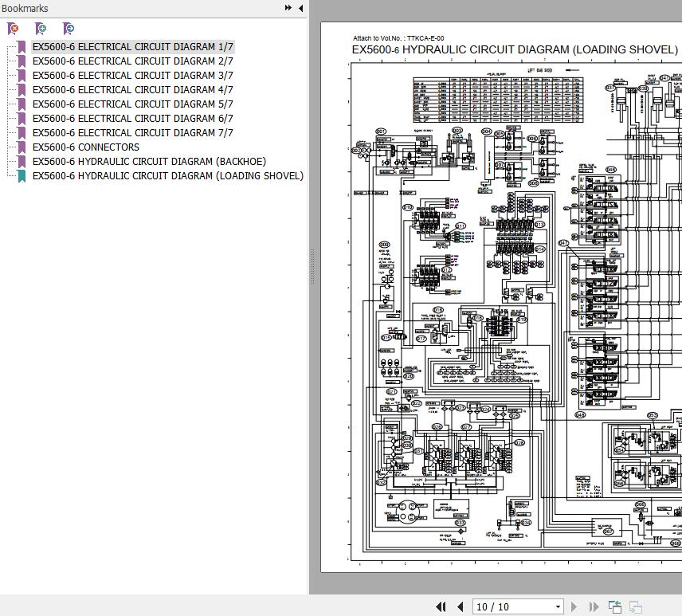Image resolution: width=682 pixels, height=616 pixels.
Task: Expand the Bookmarks panel options double-arrow
Action: point(288,8)
